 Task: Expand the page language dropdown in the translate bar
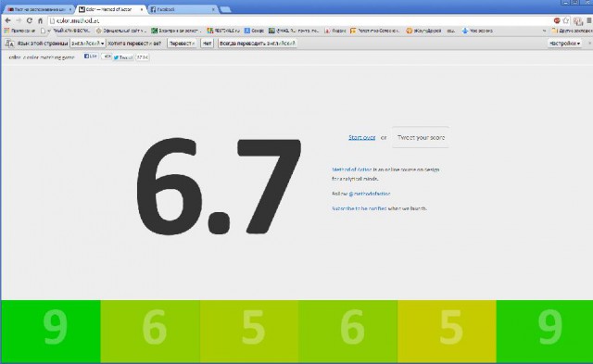point(88,44)
